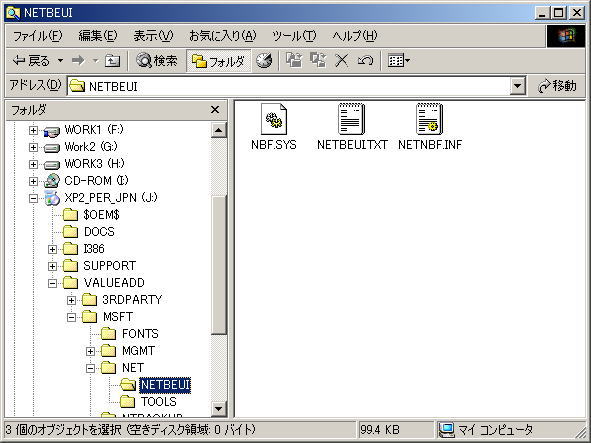591x443 pixels.
Task: Click folder tree scrollbar up arrow
Action: tap(219, 130)
